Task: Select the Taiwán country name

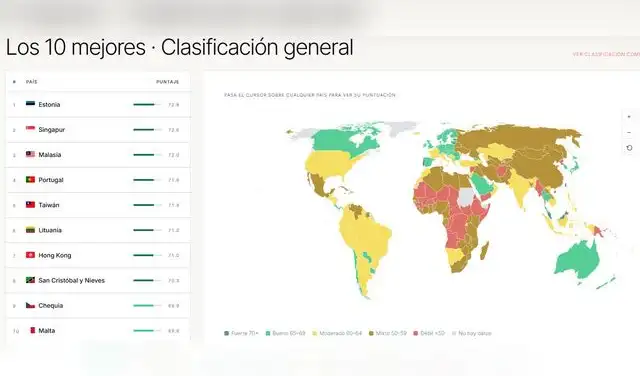Action: tap(49, 205)
